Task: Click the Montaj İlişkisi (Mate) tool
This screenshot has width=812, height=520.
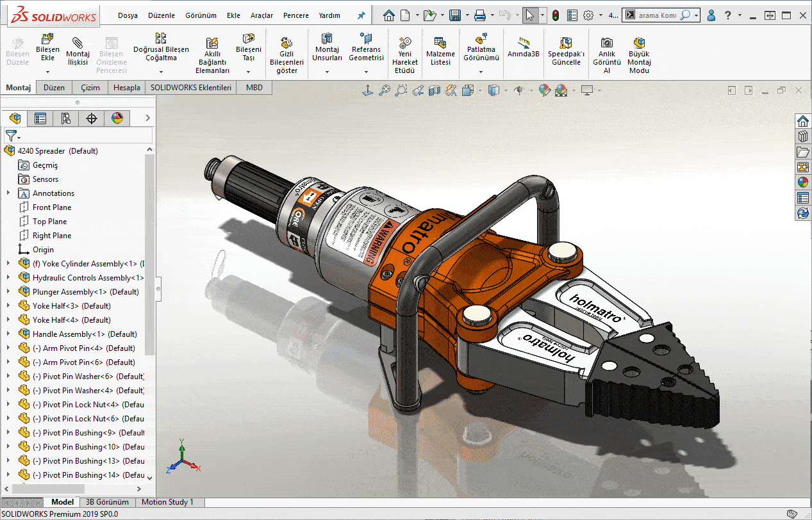Action: tap(78, 49)
